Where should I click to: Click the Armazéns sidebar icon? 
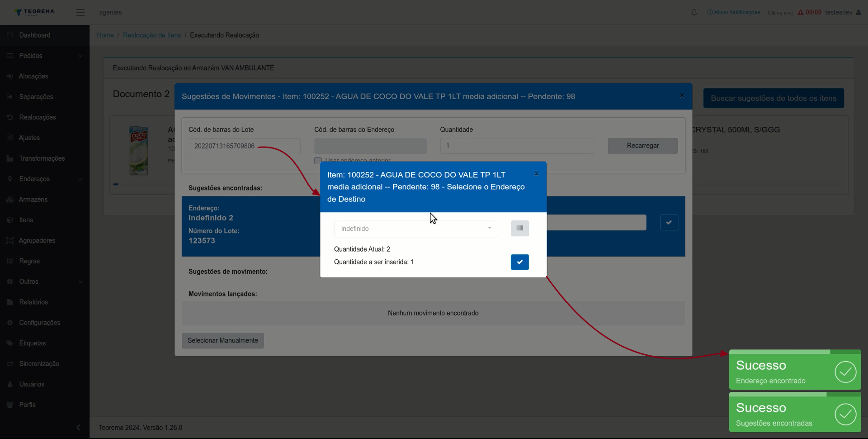tap(10, 200)
